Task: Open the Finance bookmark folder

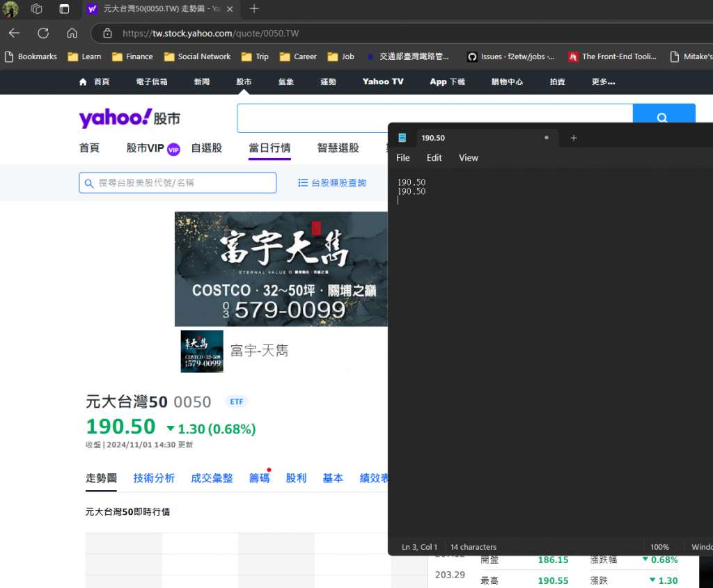Action: point(132,56)
